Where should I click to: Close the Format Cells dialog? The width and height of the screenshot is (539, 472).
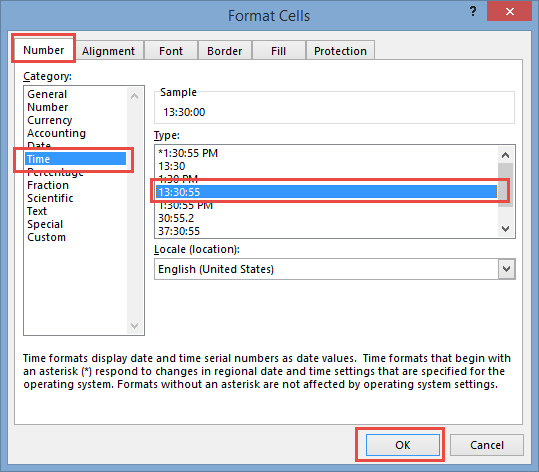point(509,12)
